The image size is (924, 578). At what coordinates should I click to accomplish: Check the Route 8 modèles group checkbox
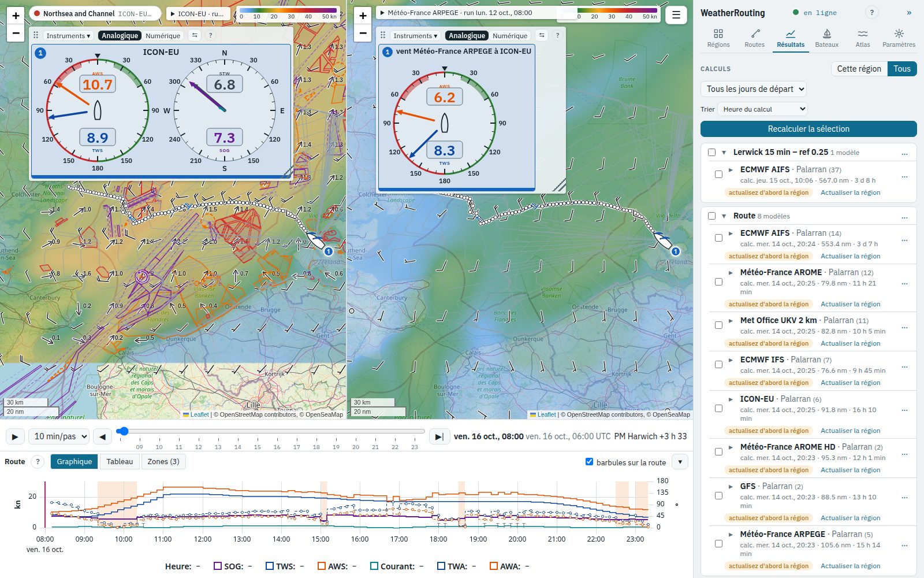tap(711, 216)
